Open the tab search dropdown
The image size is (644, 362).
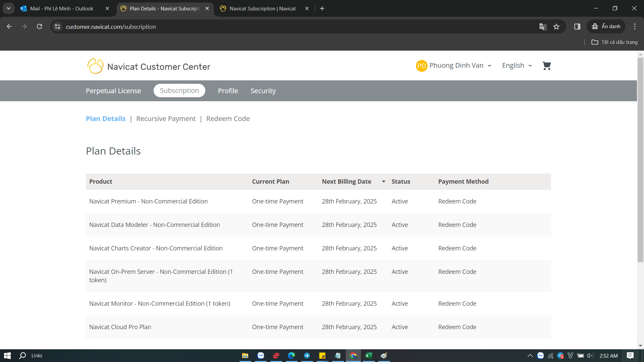click(x=8, y=8)
